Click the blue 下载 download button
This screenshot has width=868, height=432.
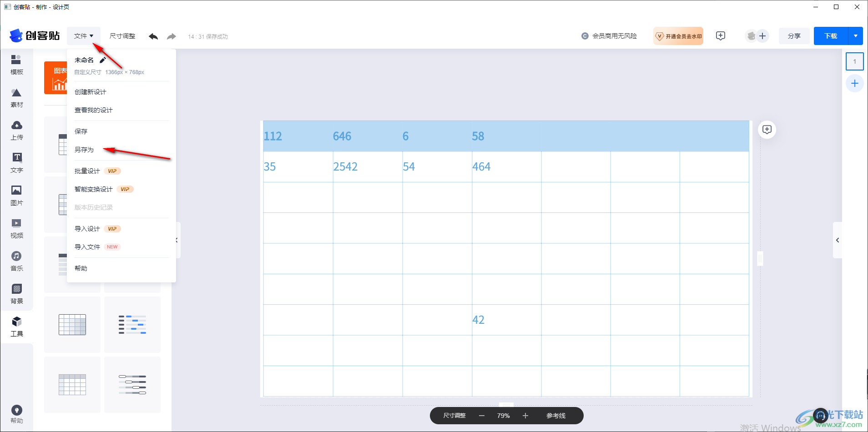pyautogui.click(x=831, y=36)
